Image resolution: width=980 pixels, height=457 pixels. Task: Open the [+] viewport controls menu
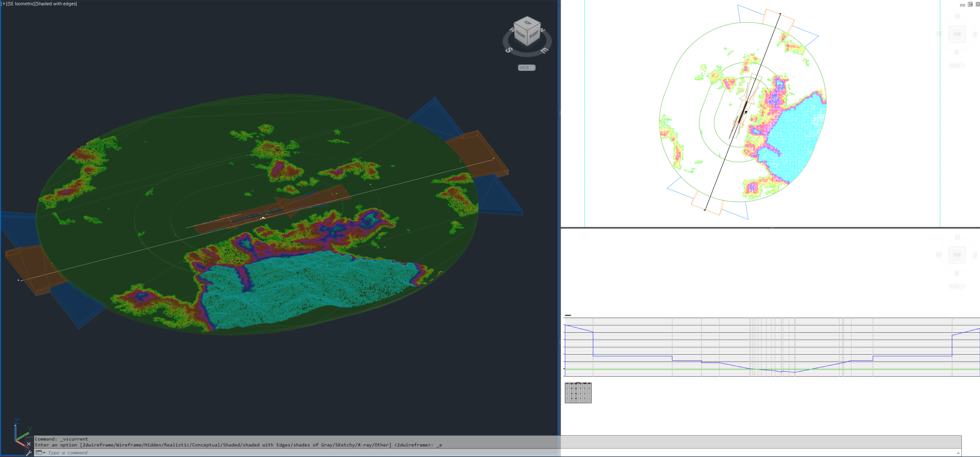pyautogui.click(x=4, y=3)
